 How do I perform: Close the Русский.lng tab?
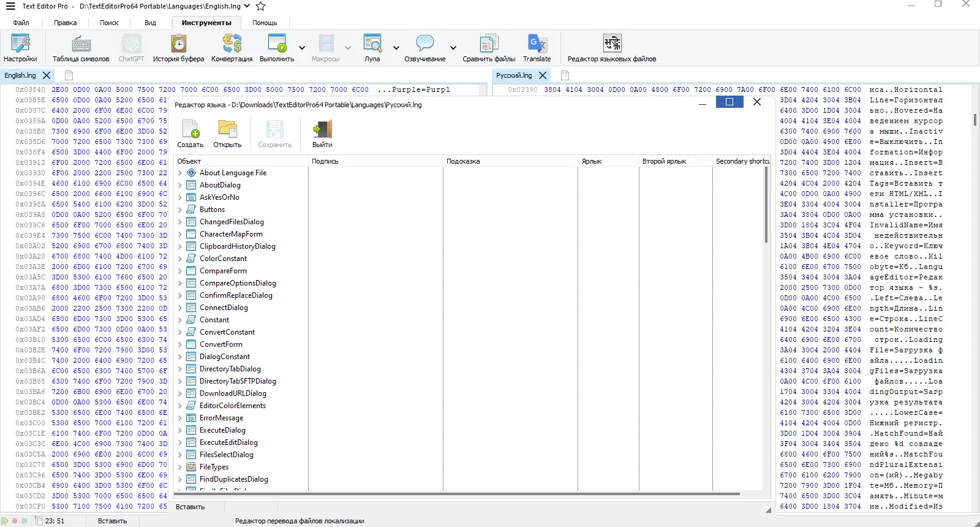click(x=543, y=75)
